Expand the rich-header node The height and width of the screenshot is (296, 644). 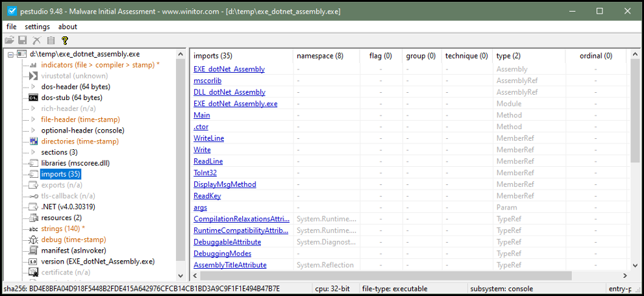click(x=33, y=109)
